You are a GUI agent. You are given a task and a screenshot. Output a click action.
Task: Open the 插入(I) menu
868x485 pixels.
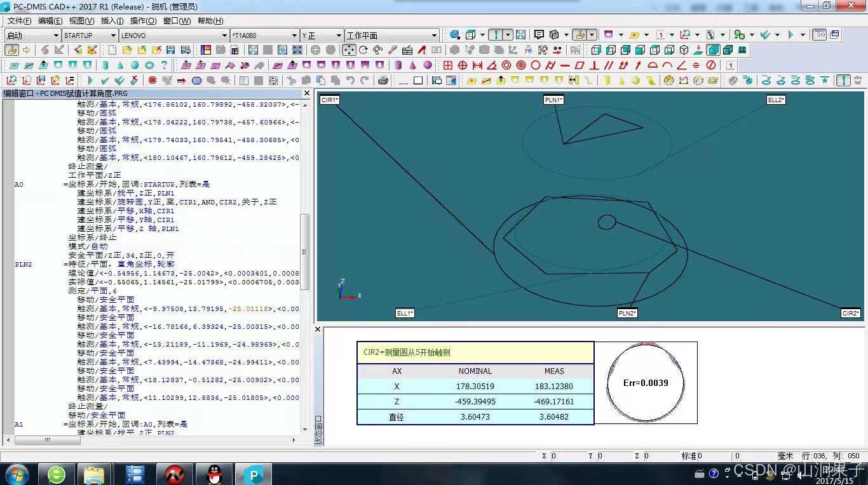pos(112,21)
